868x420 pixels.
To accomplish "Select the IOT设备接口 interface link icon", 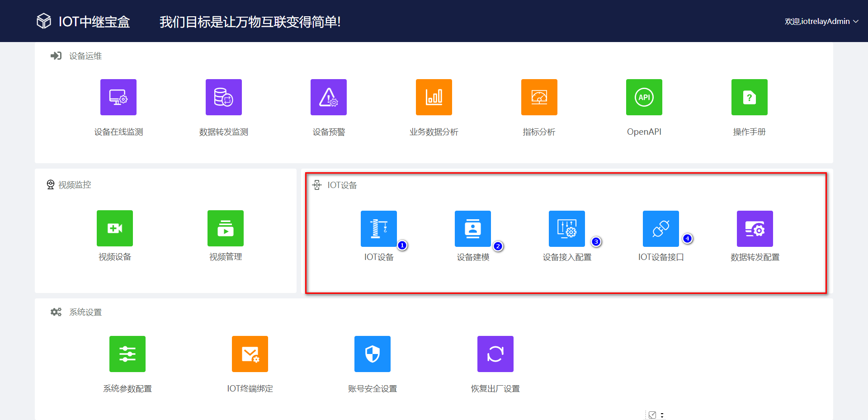I will pos(660,229).
